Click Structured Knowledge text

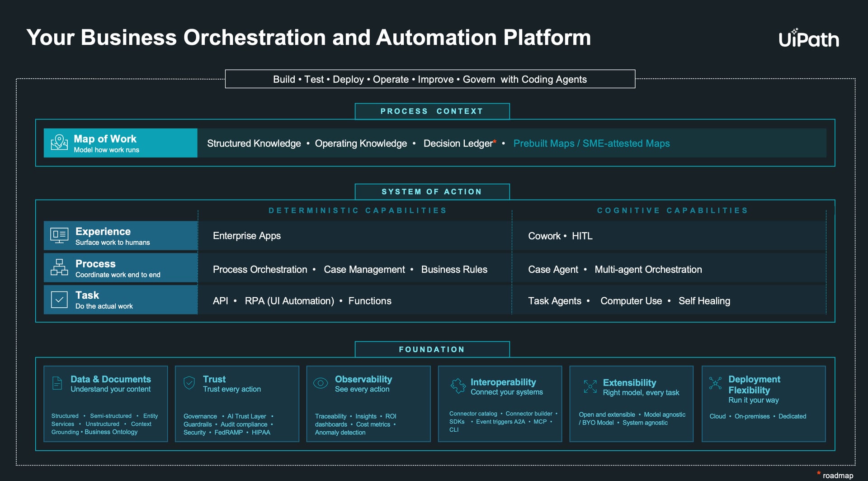point(254,143)
